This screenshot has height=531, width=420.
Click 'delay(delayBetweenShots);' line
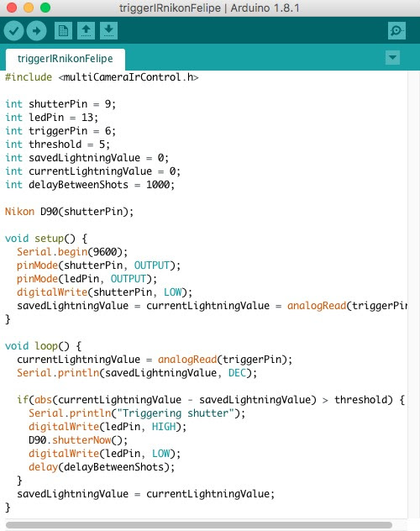pyautogui.click(x=102, y=467)
